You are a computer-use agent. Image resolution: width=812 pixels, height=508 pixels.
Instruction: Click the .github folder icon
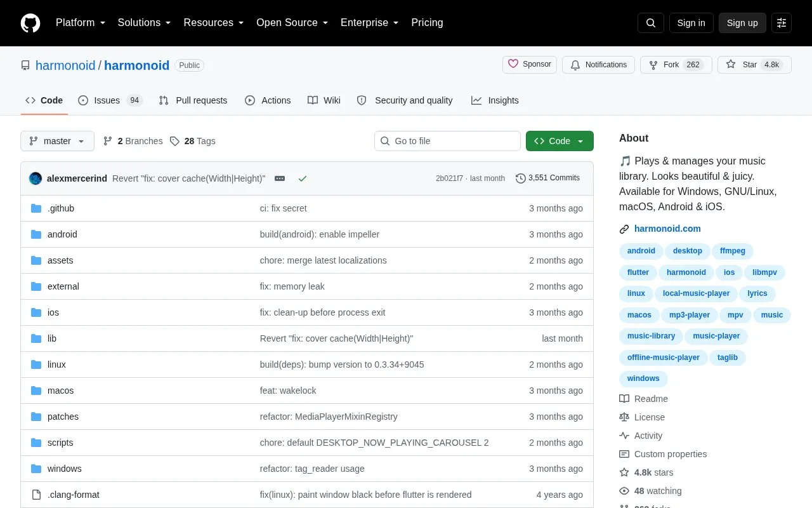(36, 208)
